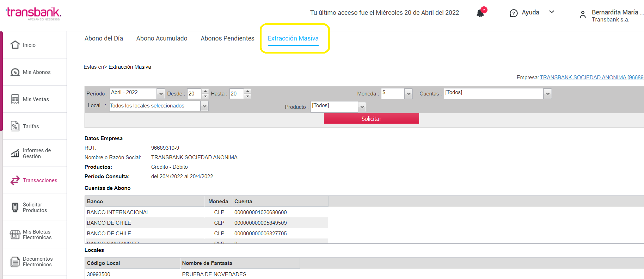Image resolution: width=644 pixels, height=279 pixels.
Task: Click the Nombre de Fantasía column header
Action: point(240,263)
